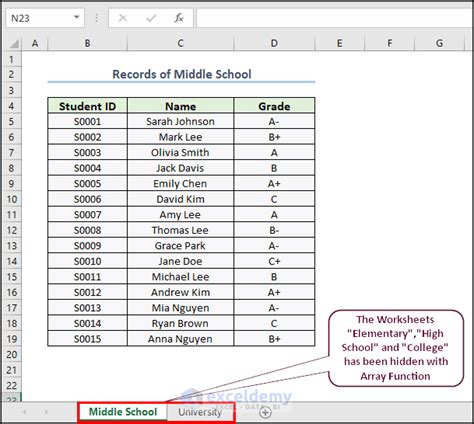
Task: Select cell containing Jane Doe
Action: [180, 261]
